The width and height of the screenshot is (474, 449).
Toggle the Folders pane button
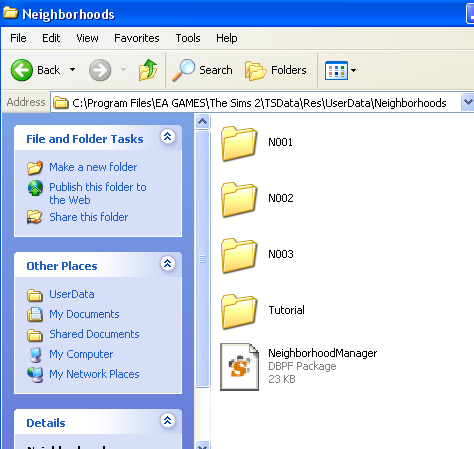[275, 70]
